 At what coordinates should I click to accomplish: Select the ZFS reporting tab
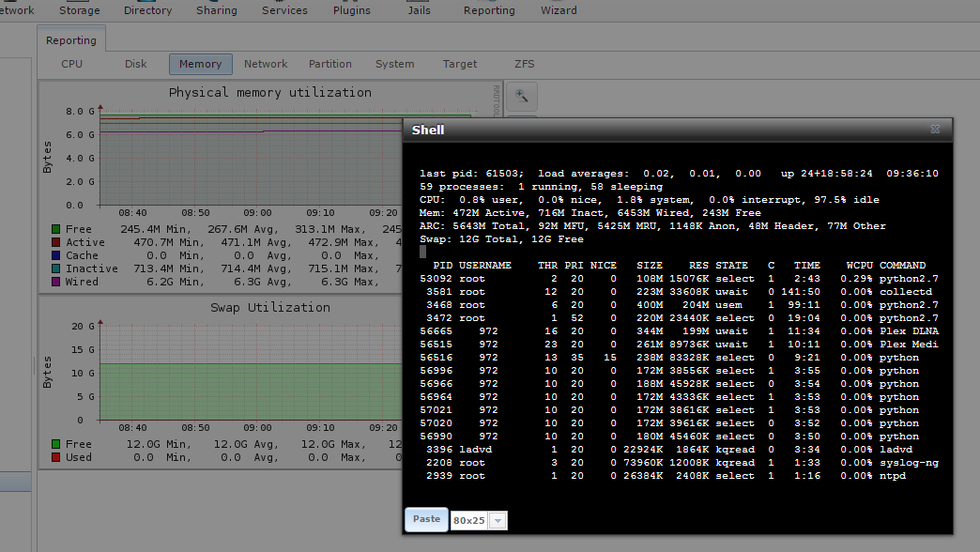pos(525,64)
